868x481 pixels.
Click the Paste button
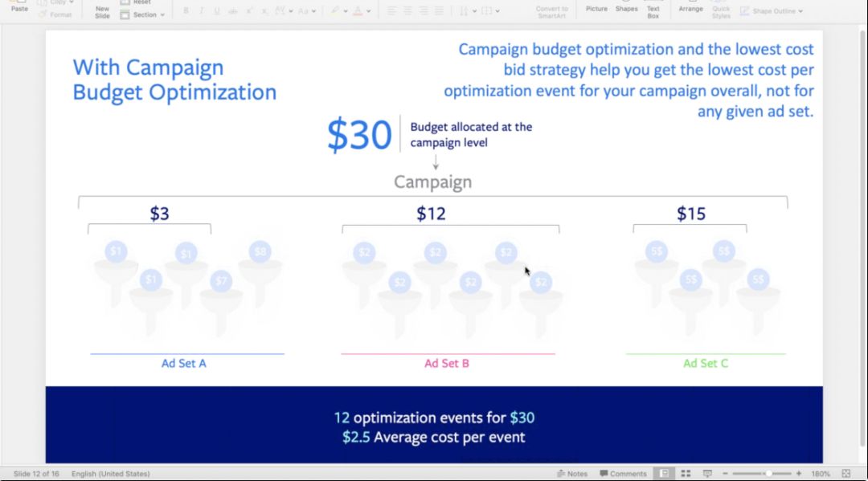tap(19, 6)
